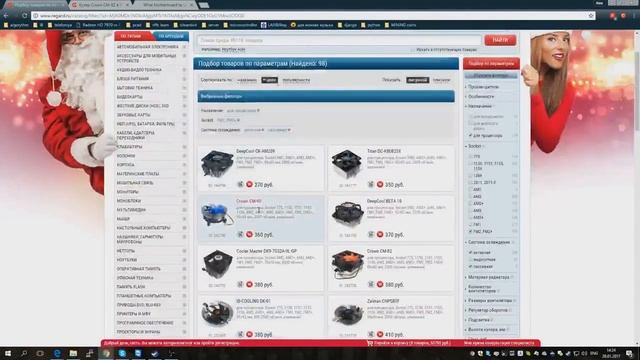Open Skype from the taskbar
This screenshot has height=360, width=640.
tap(122, 353)
